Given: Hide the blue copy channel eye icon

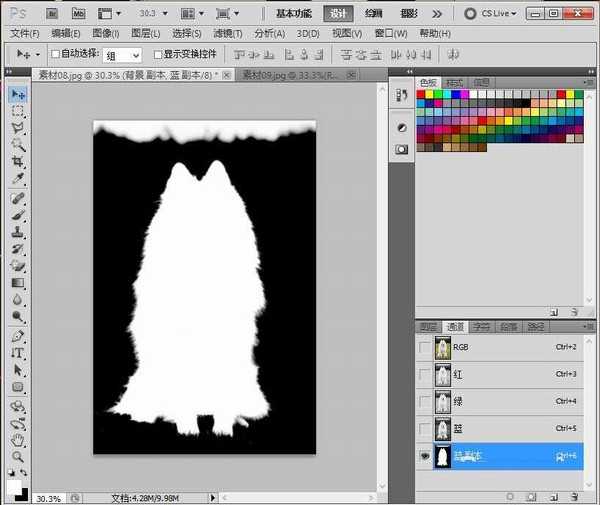Looking at the screenshot, I should point(425,457).
